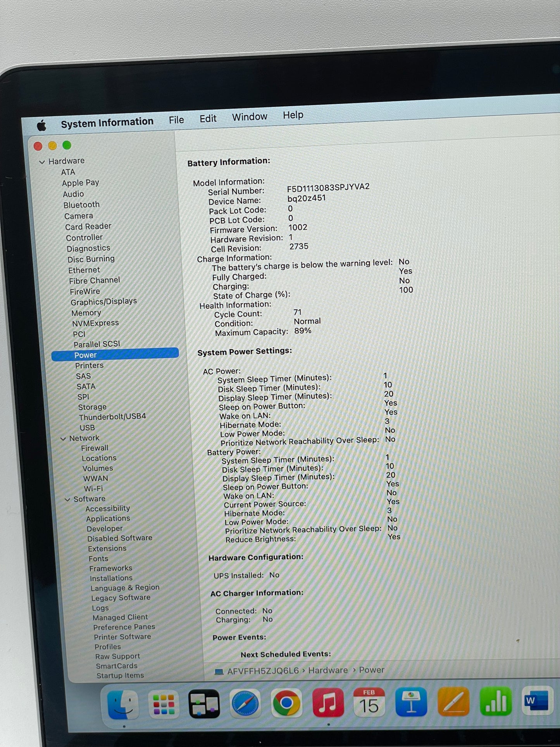Screen dimensions: 560x747
Task: Select PCI in the sidebar
Action: [x=79, y=334]
